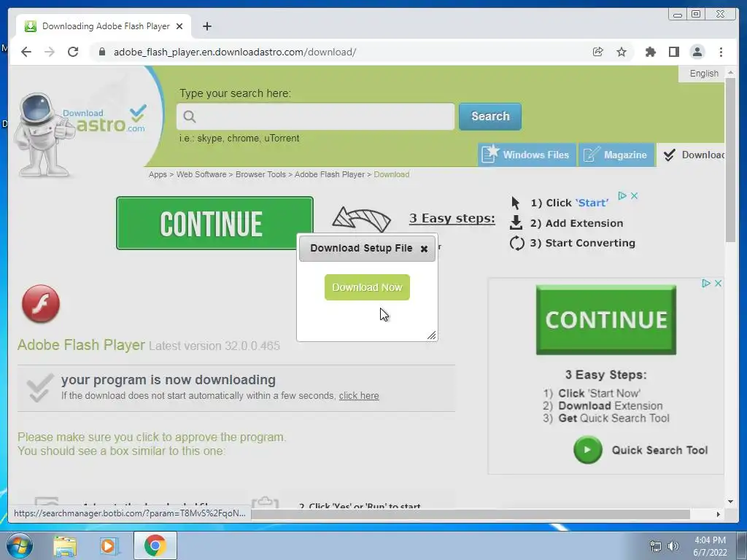Screen dimensions: 747x560
Task: Click the address bar URL
Action: [235, 52]
